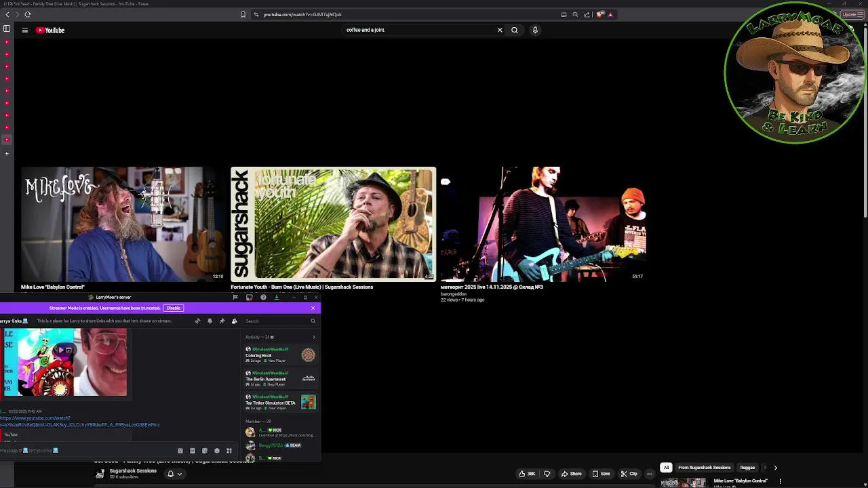This screenshot has width=868, height=488.
Task: Click the Share button
Action: [x=571, y=474]
